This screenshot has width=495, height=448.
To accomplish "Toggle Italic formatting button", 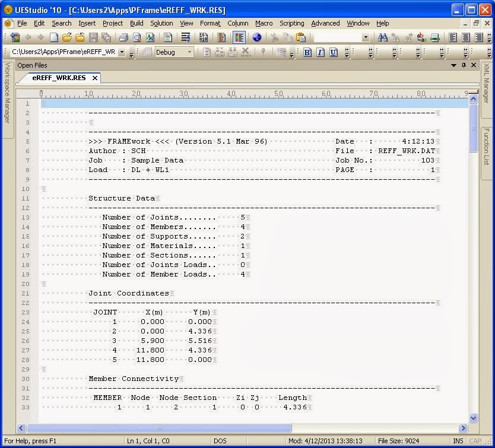I will [x=320, y=52].
